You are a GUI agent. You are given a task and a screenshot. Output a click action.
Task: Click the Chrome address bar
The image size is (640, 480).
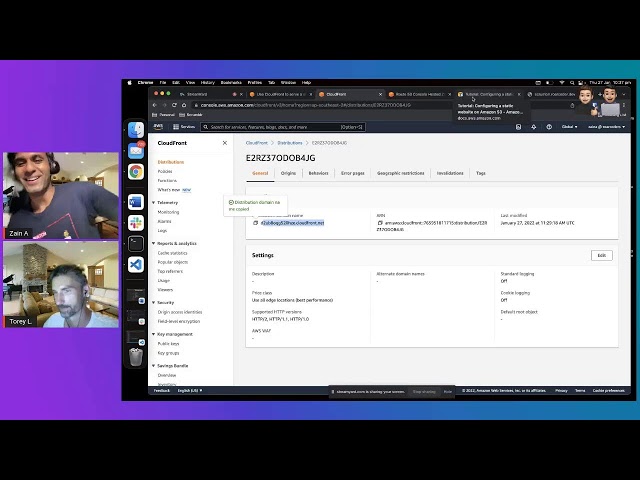click(x=306, y=105)
